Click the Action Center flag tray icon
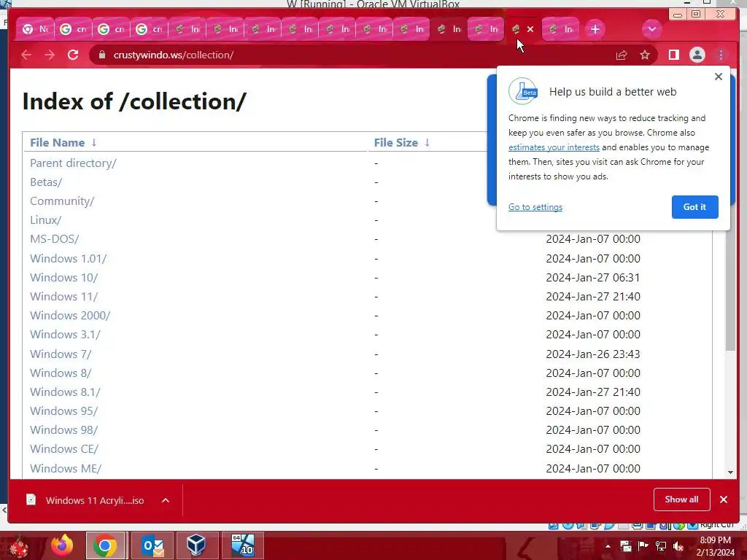 click(643, 546)
